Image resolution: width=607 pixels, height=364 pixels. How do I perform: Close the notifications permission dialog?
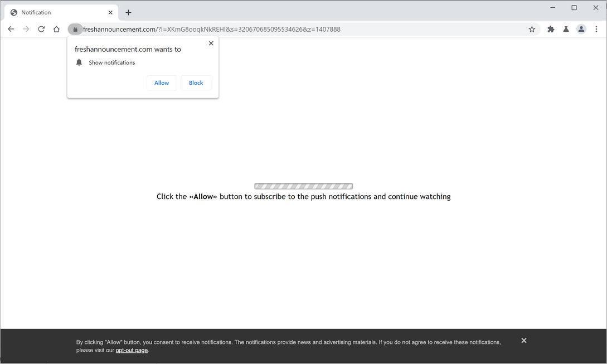click(211, 43)
